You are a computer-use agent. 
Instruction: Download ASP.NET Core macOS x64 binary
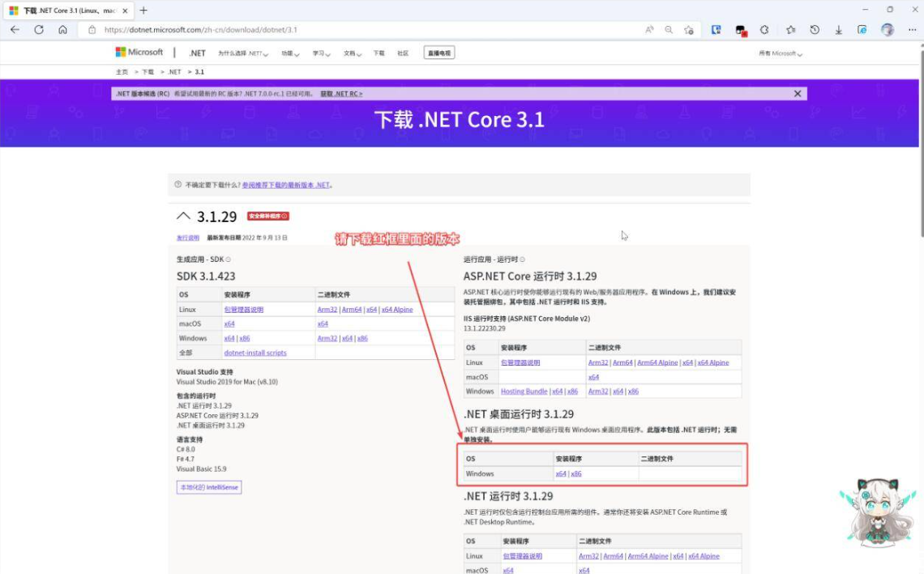tap(593, 377)
